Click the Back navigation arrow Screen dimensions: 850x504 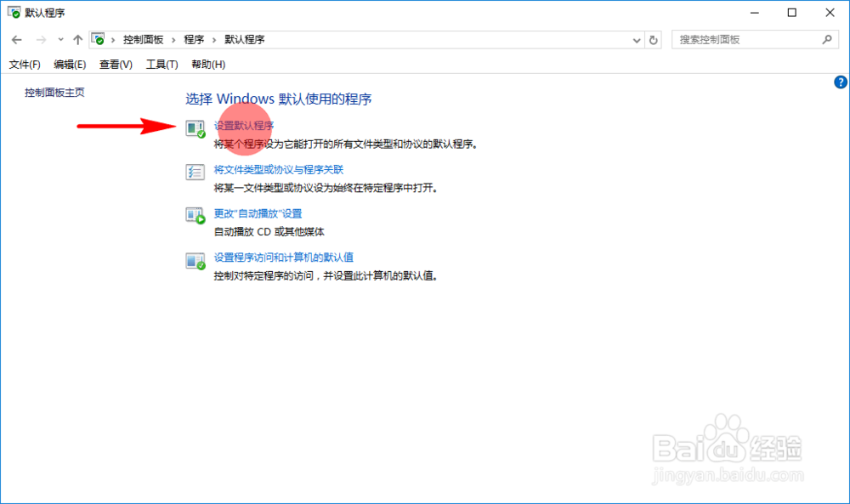point(17,40)
